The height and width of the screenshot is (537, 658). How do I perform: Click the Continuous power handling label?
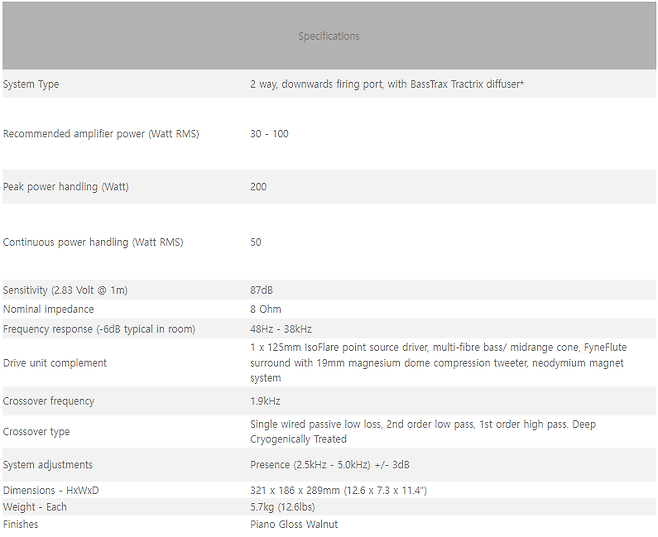[93, 242]
